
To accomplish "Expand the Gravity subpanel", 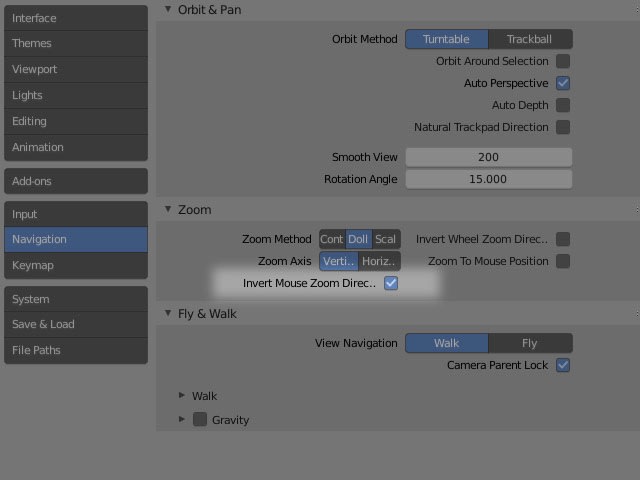I will pos(182,420).
